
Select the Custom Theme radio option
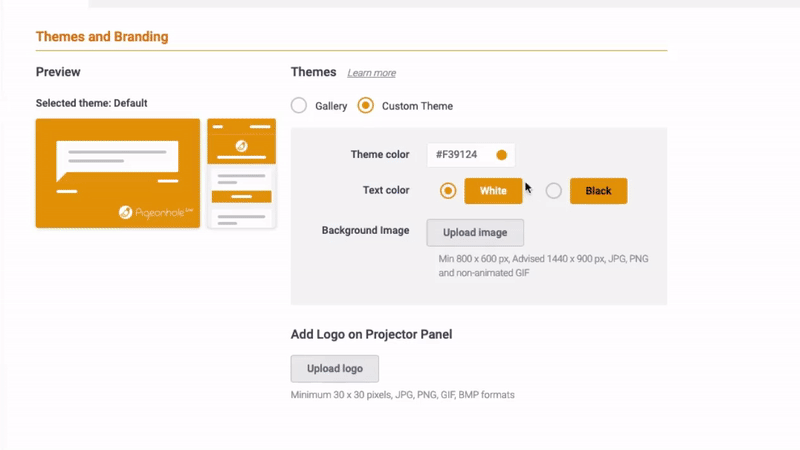[x=365, y=106]
